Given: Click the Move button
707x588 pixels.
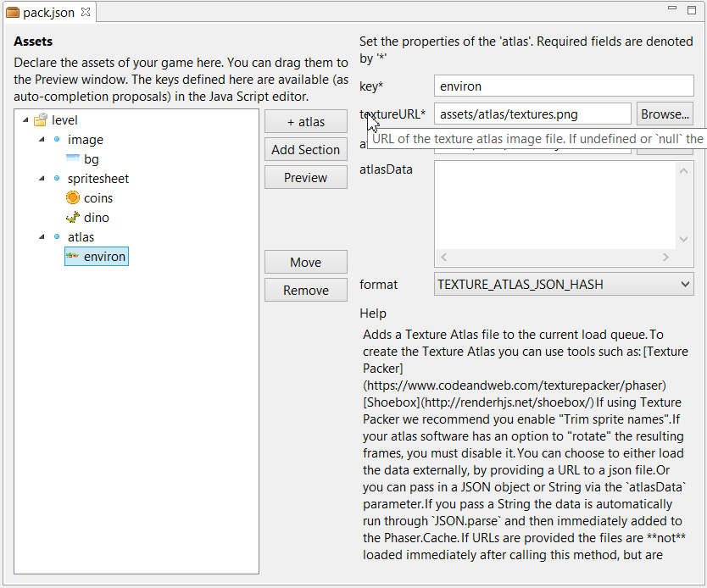Looking at the screenshot, I should [x=306, y=263].
